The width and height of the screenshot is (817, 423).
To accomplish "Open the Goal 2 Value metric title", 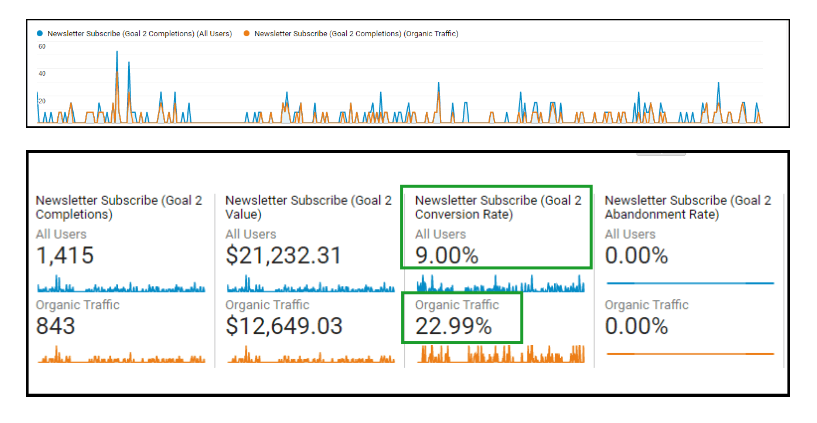I will [308, 207].
